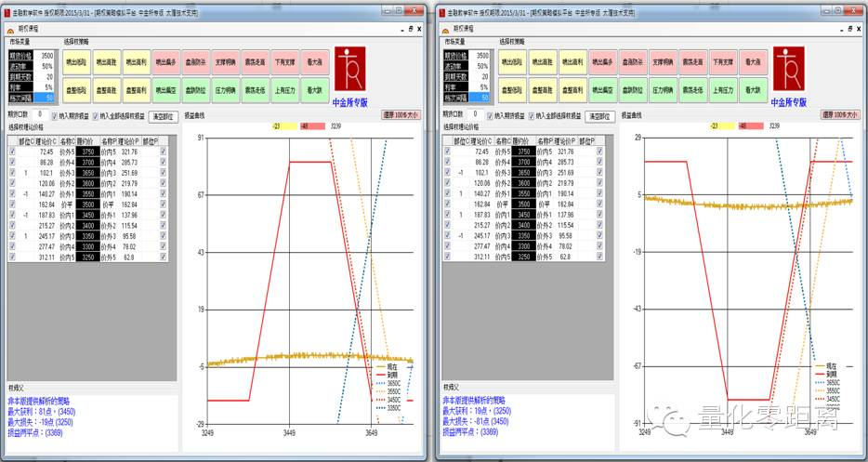Open the title bar app icon of left window

tap(7, 12)
